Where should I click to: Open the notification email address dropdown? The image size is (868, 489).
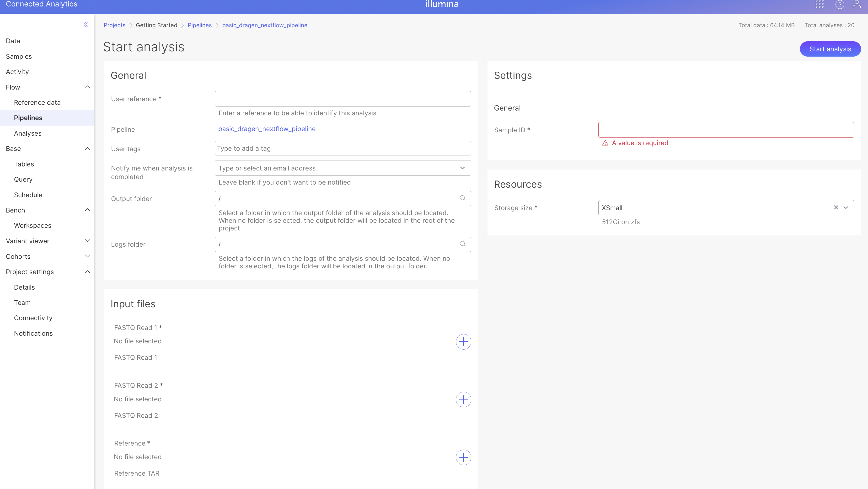tap(463, 168)
